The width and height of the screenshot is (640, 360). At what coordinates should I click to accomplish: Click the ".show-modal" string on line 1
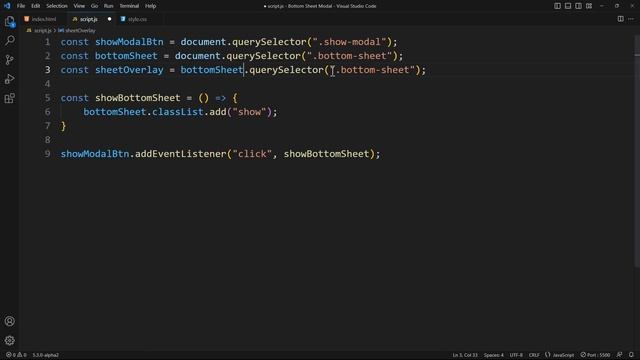pyautogui.click(x=349, y=42)
